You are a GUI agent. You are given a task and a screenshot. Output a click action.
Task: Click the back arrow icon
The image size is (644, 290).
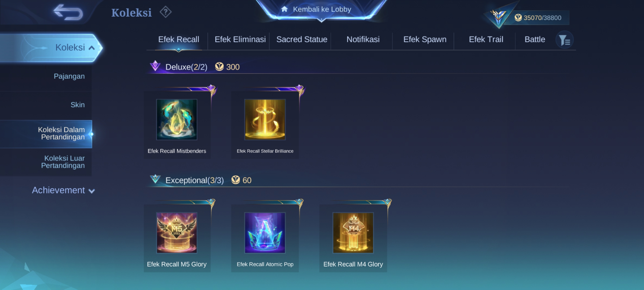(x=68, y=12)
